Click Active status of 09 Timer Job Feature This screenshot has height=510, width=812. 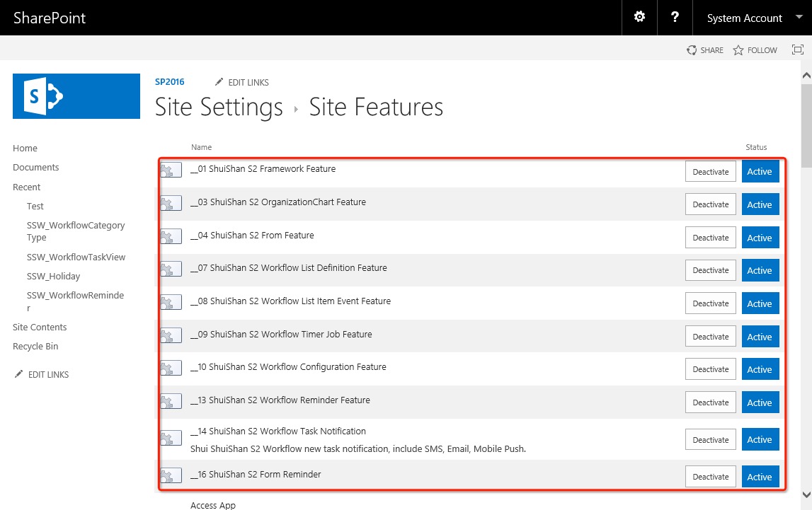click(760, 337)
